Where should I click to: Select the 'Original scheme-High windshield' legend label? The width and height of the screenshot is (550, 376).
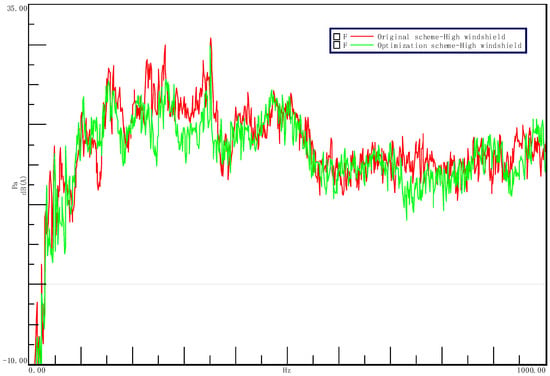(441, 36)
